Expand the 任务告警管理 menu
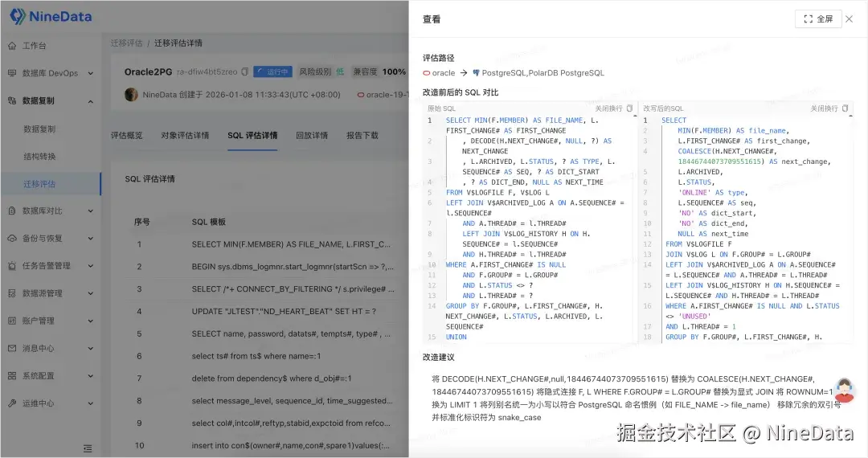 coord(90,266)
